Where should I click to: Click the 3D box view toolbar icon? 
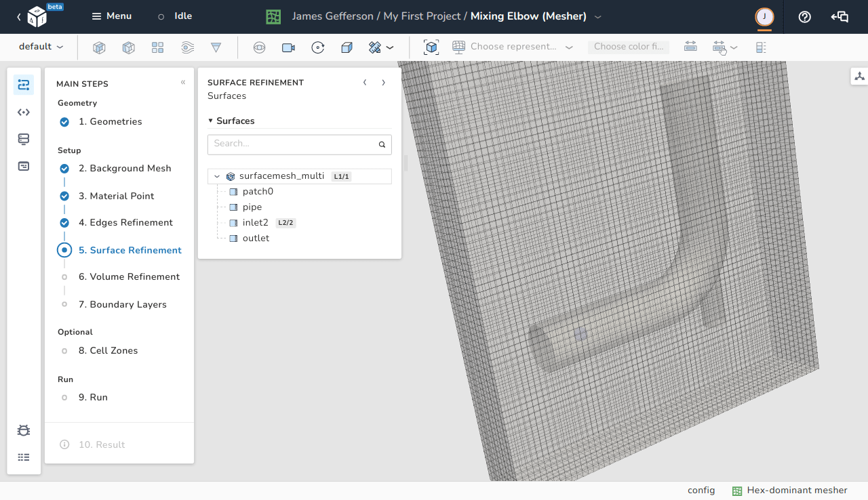(347, 47)
